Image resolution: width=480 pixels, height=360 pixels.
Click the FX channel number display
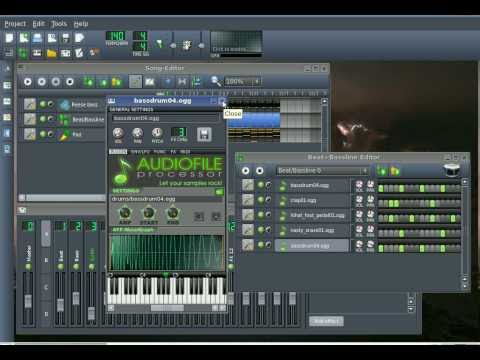[179, 132]
